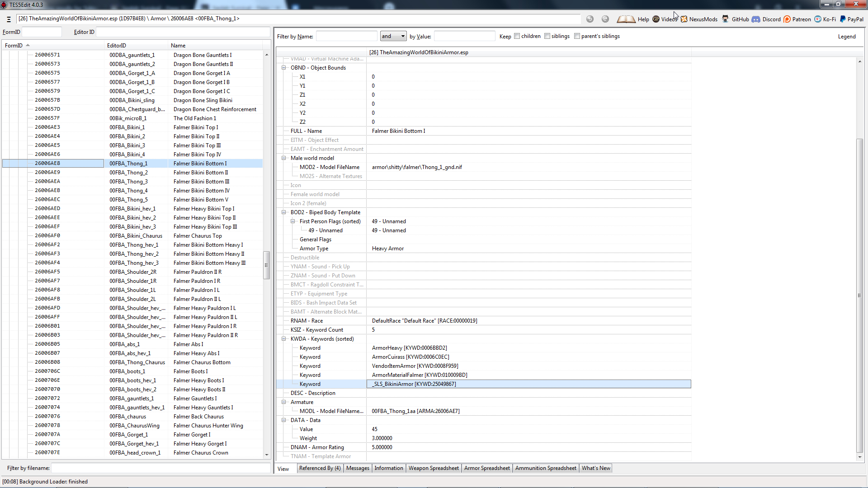Open the Weapon Spreadsheet tab
868x488 pixels.
click(434, 468)
